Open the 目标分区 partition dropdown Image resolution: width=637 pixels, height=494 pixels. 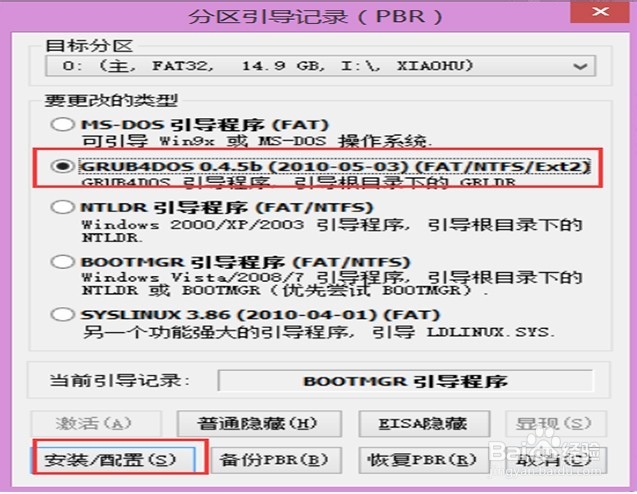(321, 66)
